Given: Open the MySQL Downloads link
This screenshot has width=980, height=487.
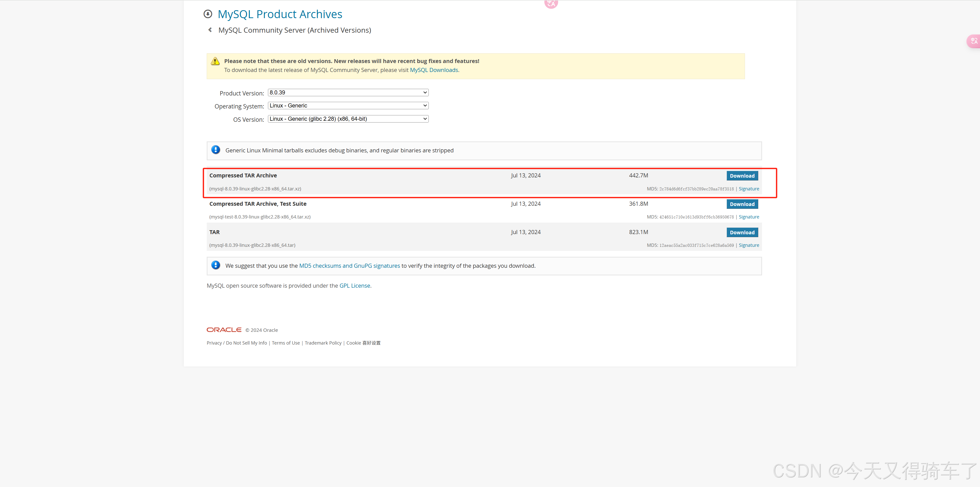Looking at the screenshot, I should (x=434, y=70).
